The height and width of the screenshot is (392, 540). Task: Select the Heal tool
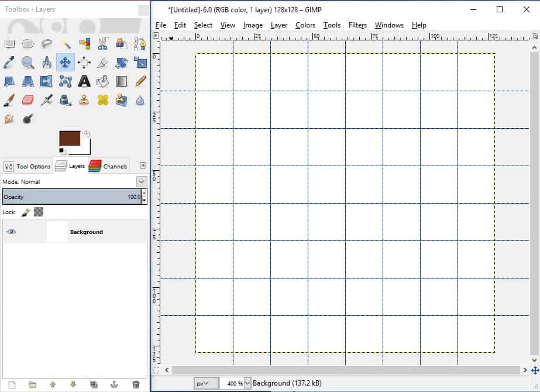[x=103, y=100]
